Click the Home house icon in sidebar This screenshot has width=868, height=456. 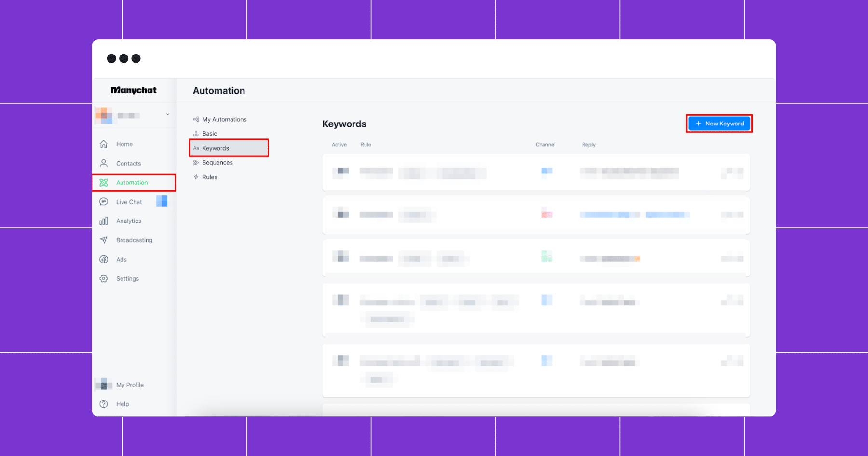pos(103,144)
